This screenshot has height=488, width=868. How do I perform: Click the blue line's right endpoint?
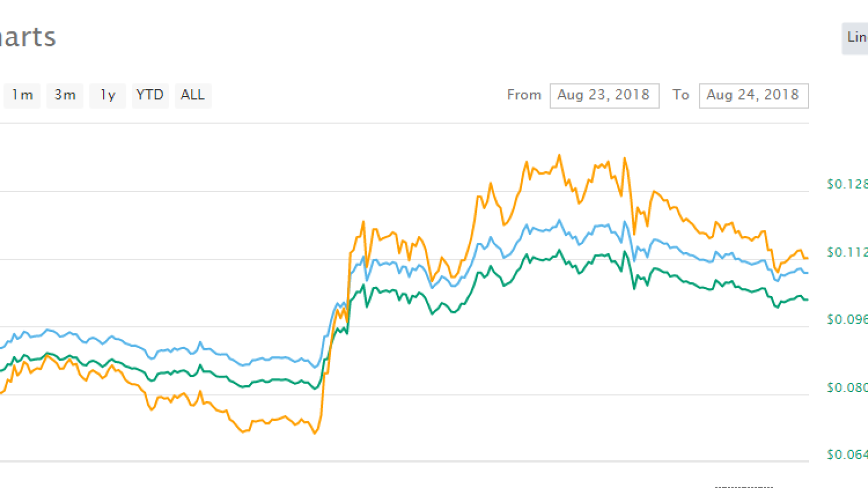pos(807,273)
